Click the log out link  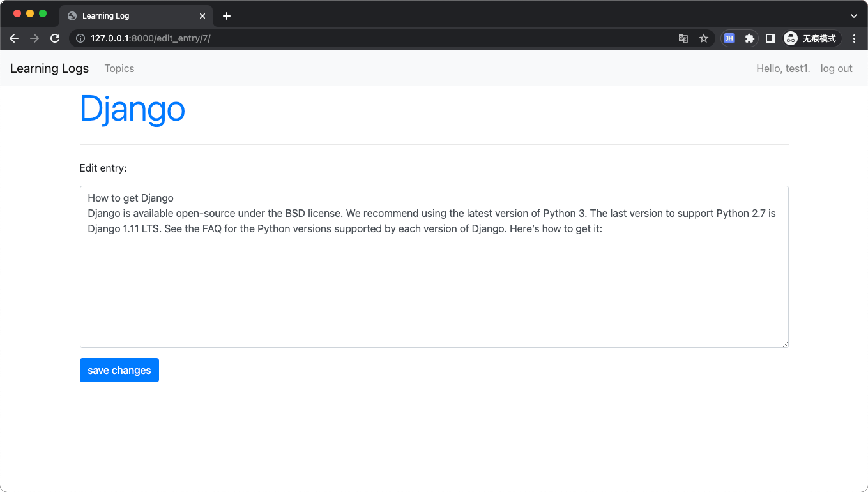tap(837, 68)
